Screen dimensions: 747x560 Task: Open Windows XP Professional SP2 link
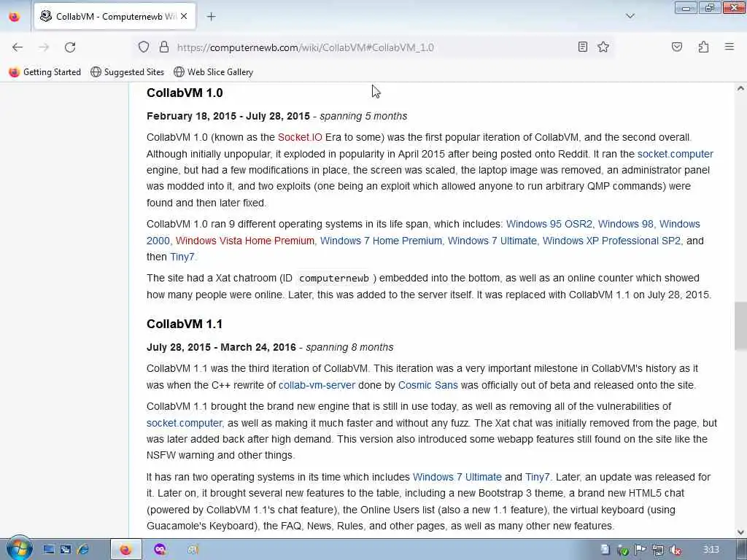coord(612,241)
